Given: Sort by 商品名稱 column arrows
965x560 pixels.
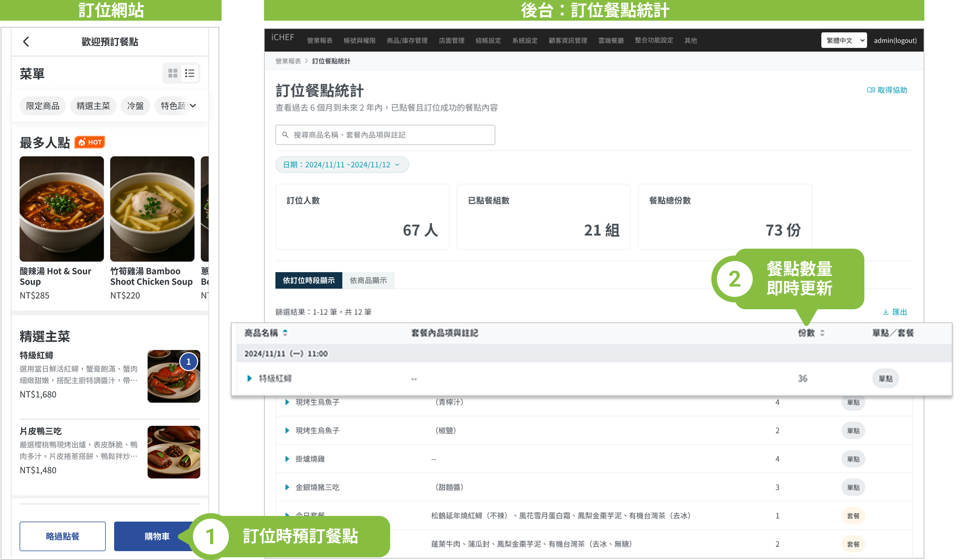Looking at the screenshot, I should 285,333.
